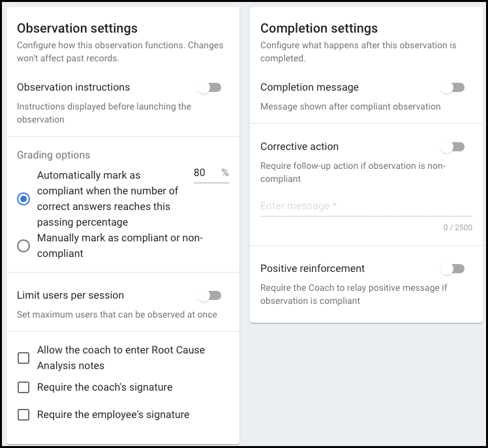Tick Require the coach's signature checkbox

tap(23, 387)
